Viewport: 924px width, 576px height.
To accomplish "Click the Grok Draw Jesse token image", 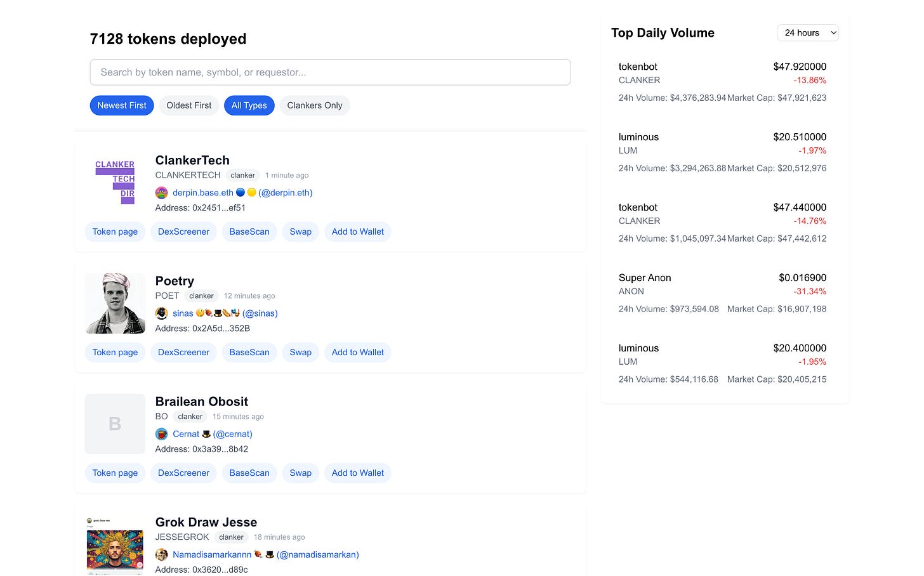I will [x=115, y=546].
